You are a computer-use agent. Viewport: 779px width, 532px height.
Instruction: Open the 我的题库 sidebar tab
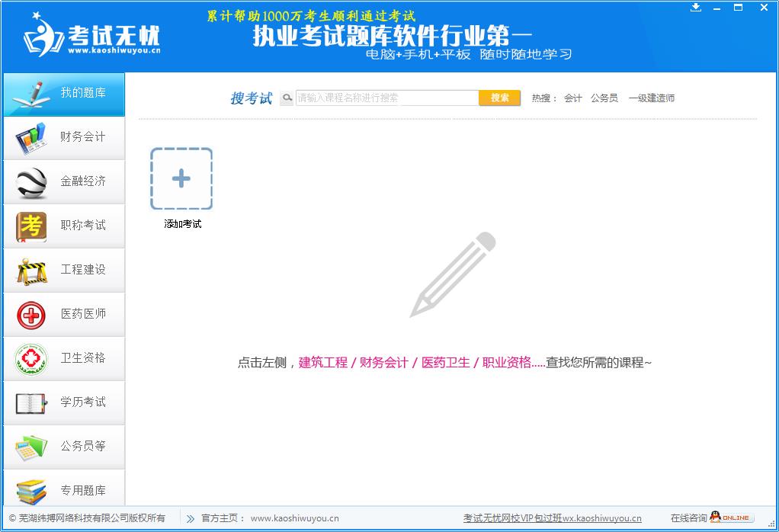(x=64, y=95)
